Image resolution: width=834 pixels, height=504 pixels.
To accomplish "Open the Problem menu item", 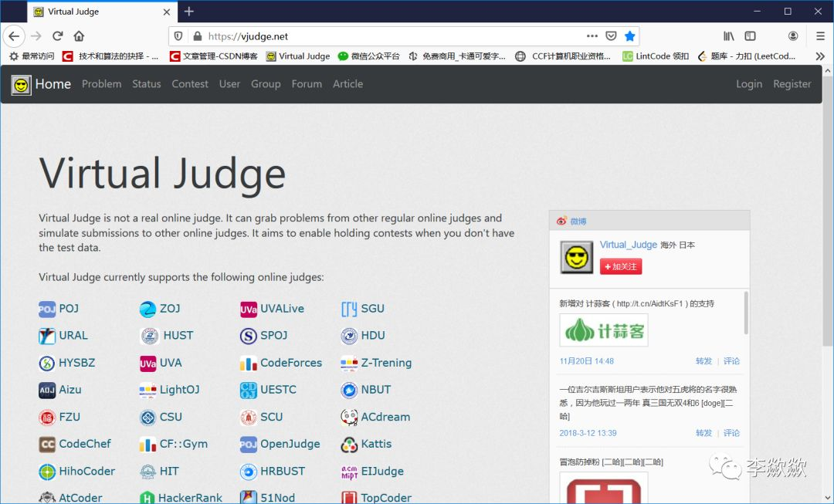I will click(x=102, y=84).
